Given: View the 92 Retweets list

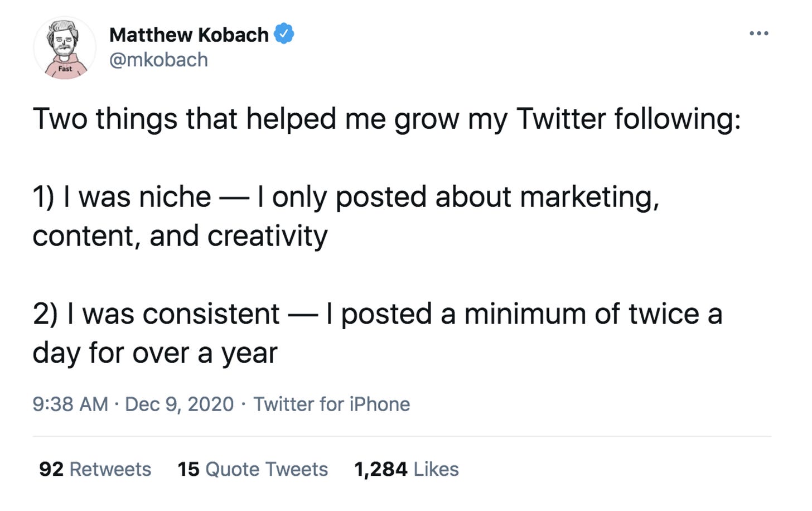Looking at the screenshot, I should point(95,469).
